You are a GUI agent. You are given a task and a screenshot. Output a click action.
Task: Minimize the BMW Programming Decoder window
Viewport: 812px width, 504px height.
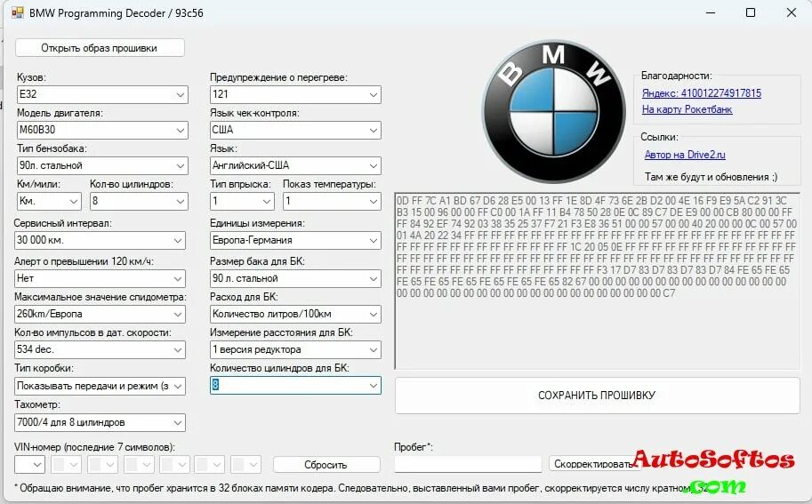[711, 12]
